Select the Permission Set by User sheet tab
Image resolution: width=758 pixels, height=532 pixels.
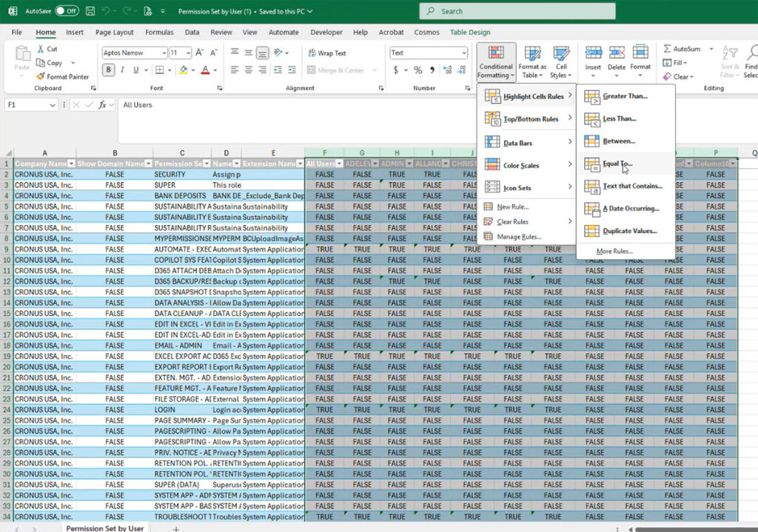pyautogui.click(x=105, y=528)
